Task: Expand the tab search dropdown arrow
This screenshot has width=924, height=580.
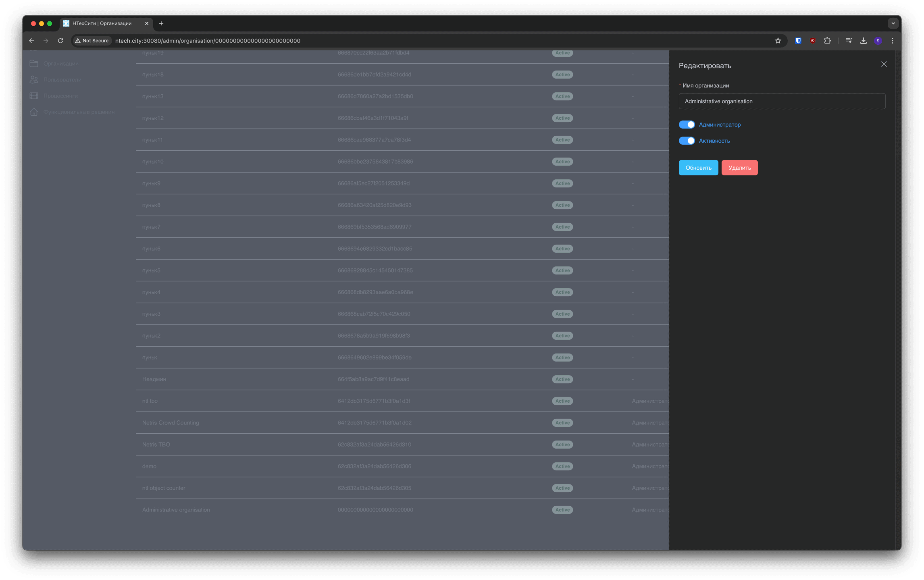Action: tap(893, 23)
